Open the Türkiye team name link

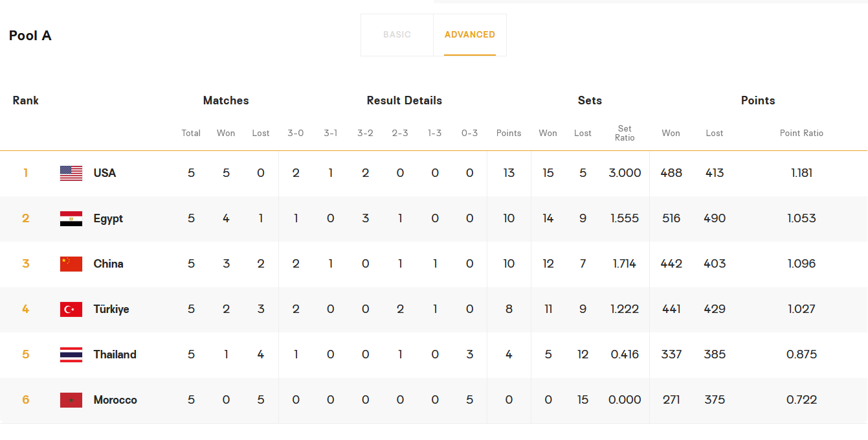(111, 309)
